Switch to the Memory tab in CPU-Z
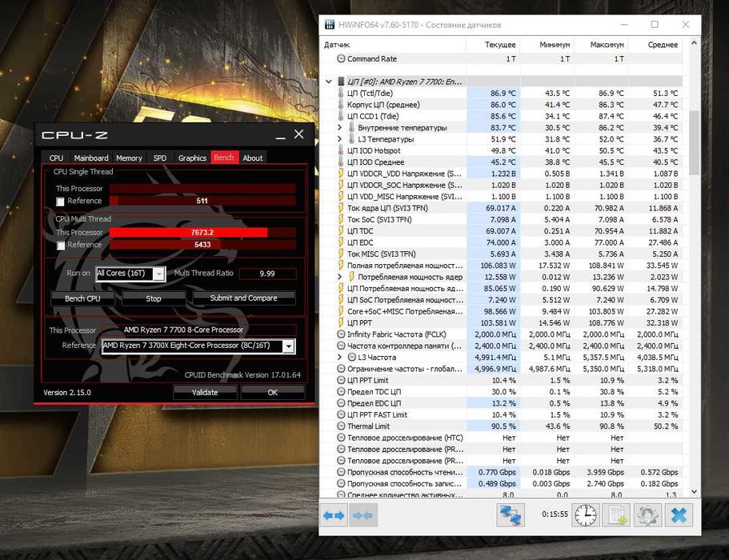The image size is (729, 560). tap(129, 158)
